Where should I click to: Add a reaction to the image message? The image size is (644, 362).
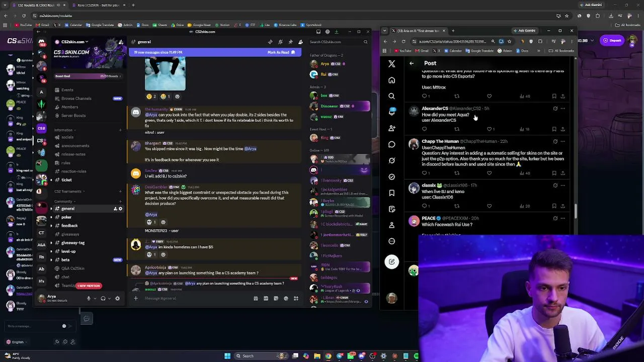[177, 97]
